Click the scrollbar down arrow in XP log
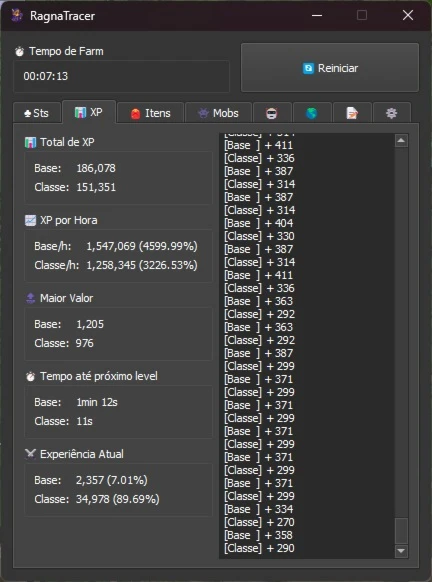This screenshot has width=432, height=582. 401,551
